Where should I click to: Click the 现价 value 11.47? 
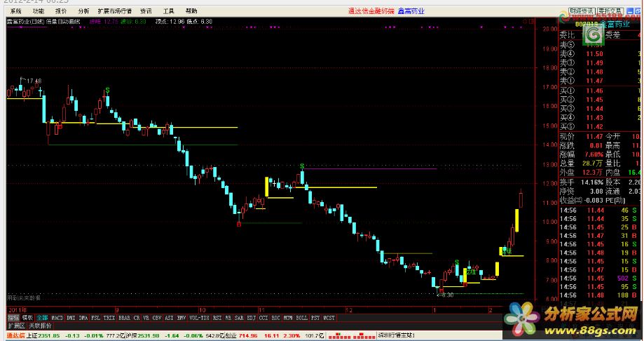[x=594, y=136]
